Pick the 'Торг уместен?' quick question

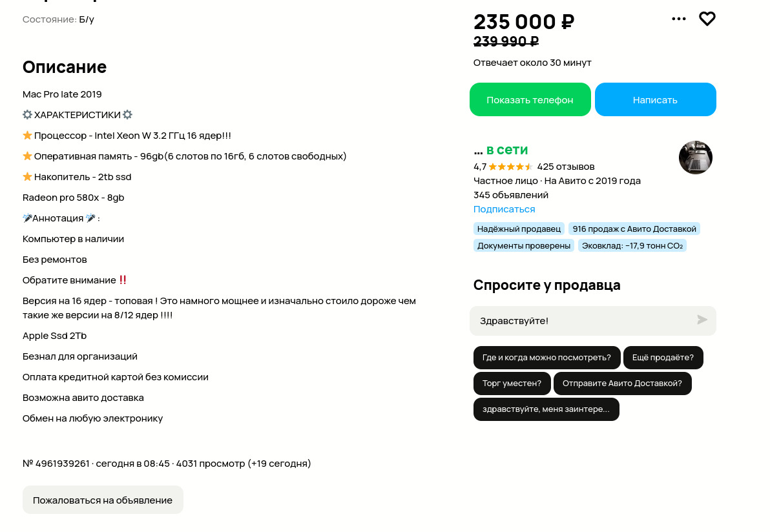[512, 384]
